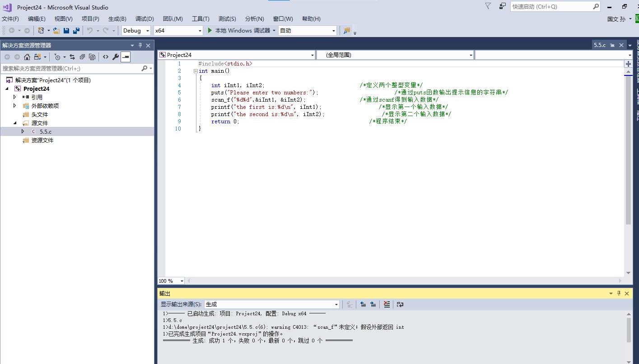Viewport: 639px width, 364px height.
Task: Collapse the Project24 project node
Action: click(7, 89)
